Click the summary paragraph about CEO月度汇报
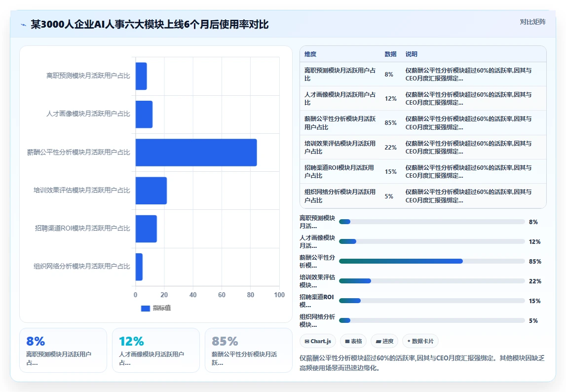The height and width of the screenshot is (392, 566). pos(421,363)
